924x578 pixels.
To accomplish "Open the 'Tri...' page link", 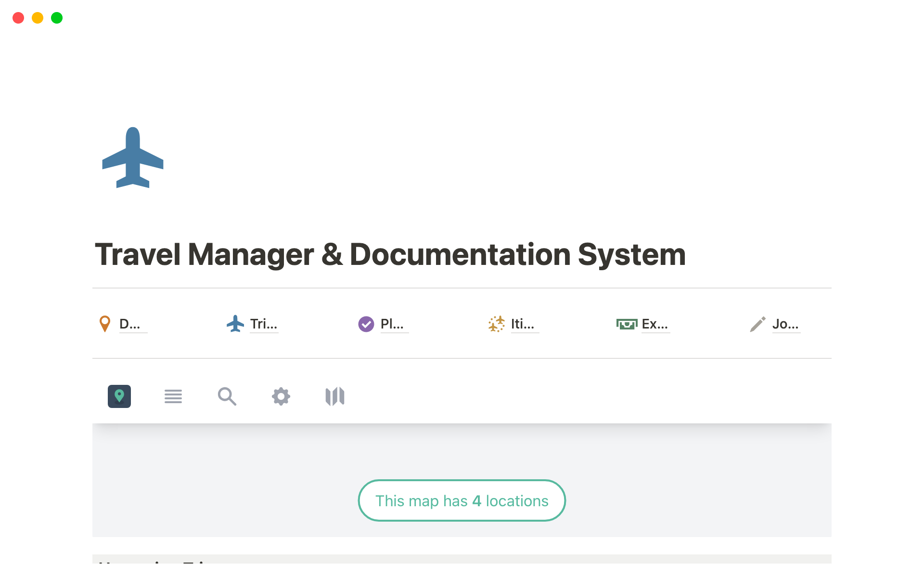I will click(x=264, y=324).
